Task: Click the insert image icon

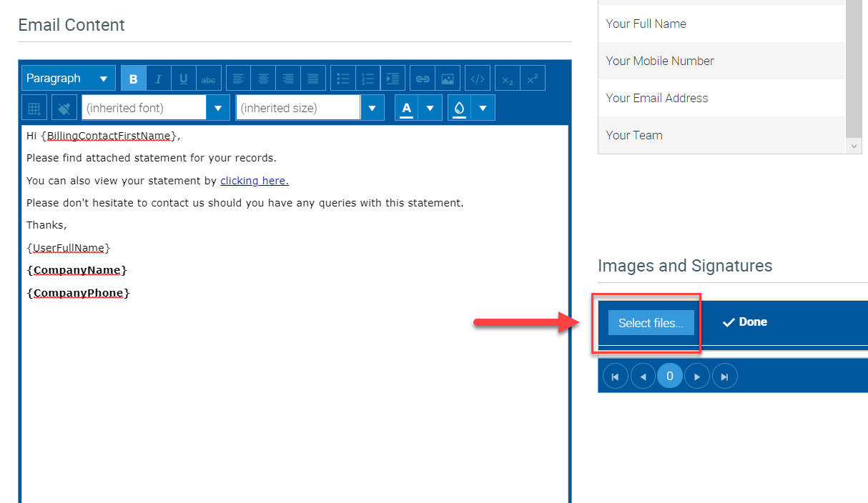Action: click(x=447, y=79)
